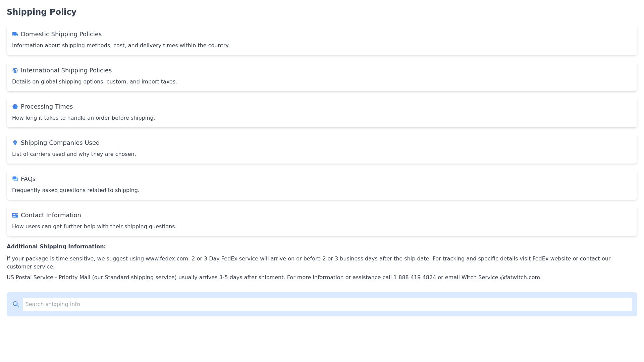Click the carriers list description text
Image resolution: width=644 pixels, height=362 pixels.
point(74,154)
